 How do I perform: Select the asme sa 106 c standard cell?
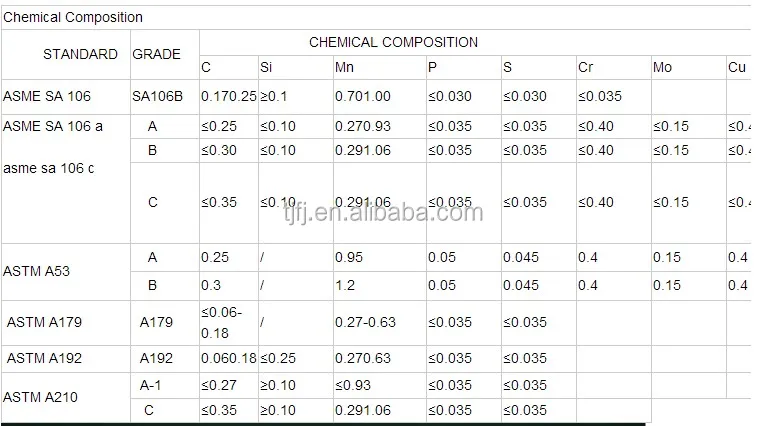tap(49, 168)
